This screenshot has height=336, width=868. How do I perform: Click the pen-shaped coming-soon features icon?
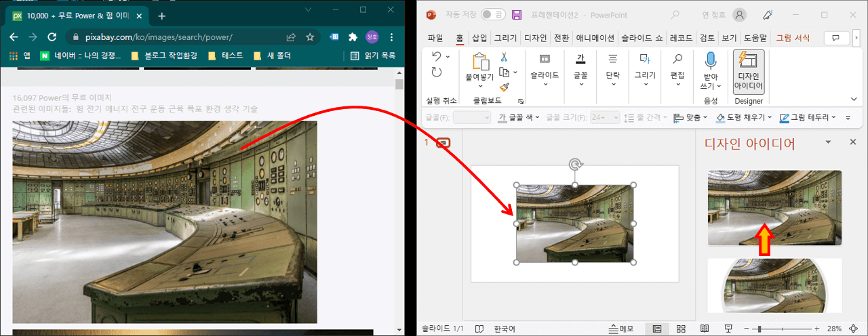(768, 14)
